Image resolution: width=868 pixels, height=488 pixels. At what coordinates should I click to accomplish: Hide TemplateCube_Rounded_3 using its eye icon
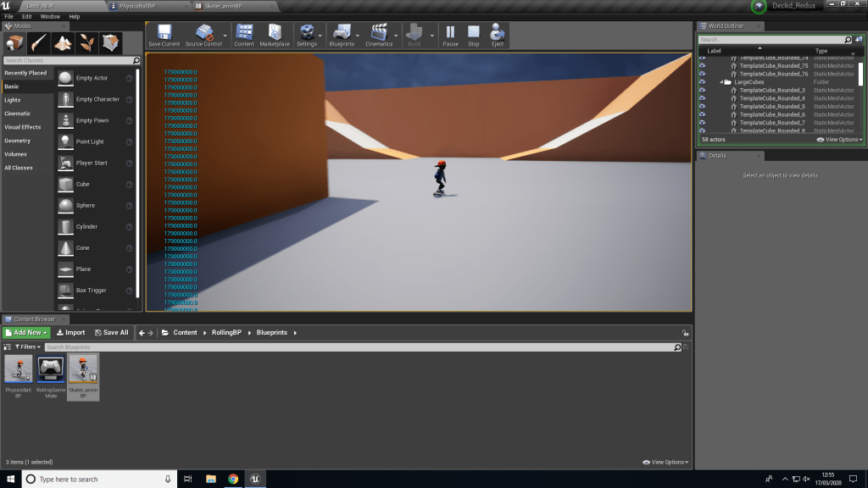tap(702, 90)
